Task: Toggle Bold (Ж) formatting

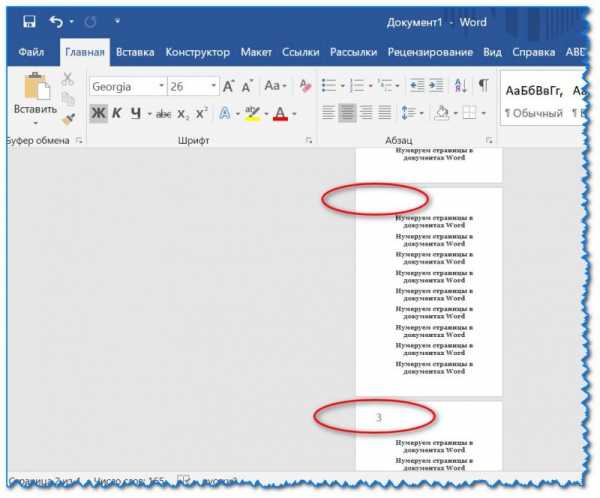Action: point(98,113)
